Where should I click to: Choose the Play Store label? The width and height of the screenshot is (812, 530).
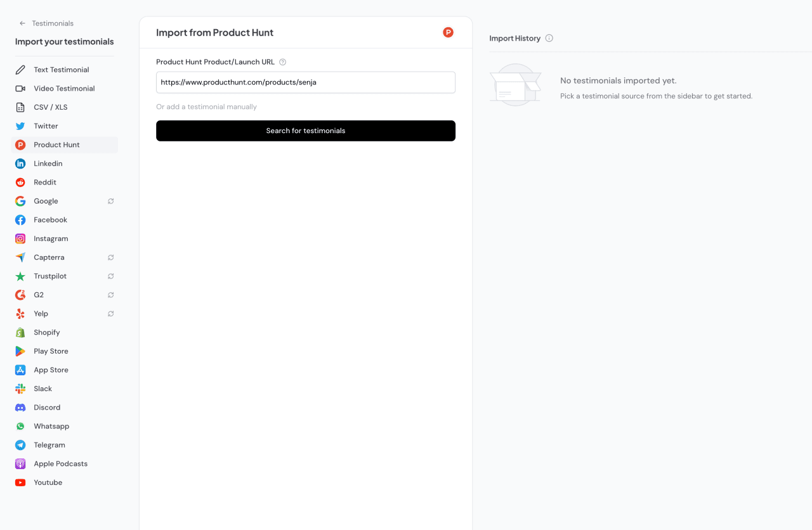point(51,351)
